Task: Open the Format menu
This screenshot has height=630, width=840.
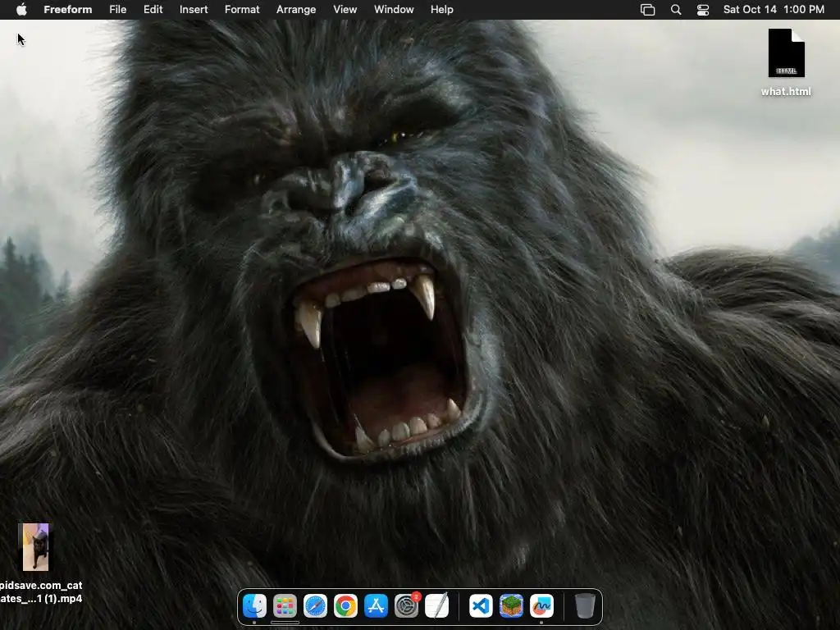Action: pos(242,10)
